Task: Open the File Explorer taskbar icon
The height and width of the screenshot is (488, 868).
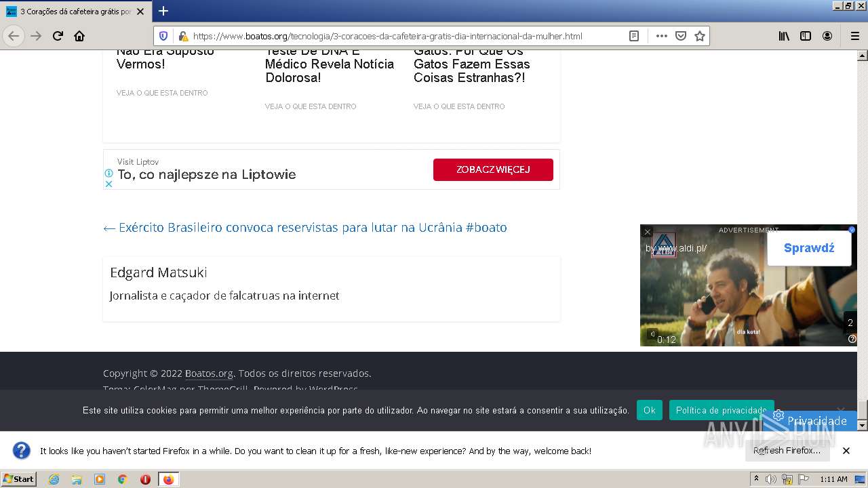Action: click(77, 479)
